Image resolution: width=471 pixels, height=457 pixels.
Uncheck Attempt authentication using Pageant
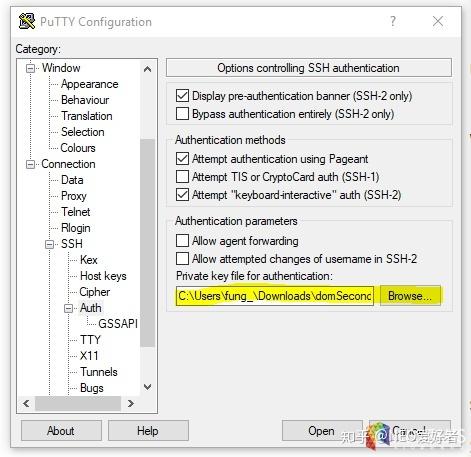tap(182, 159)
